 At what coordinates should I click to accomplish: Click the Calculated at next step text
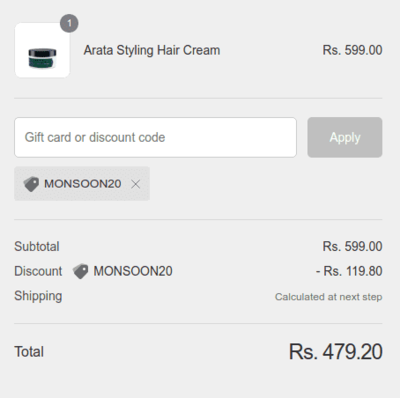pyautogui.click(x=328, y=297)
